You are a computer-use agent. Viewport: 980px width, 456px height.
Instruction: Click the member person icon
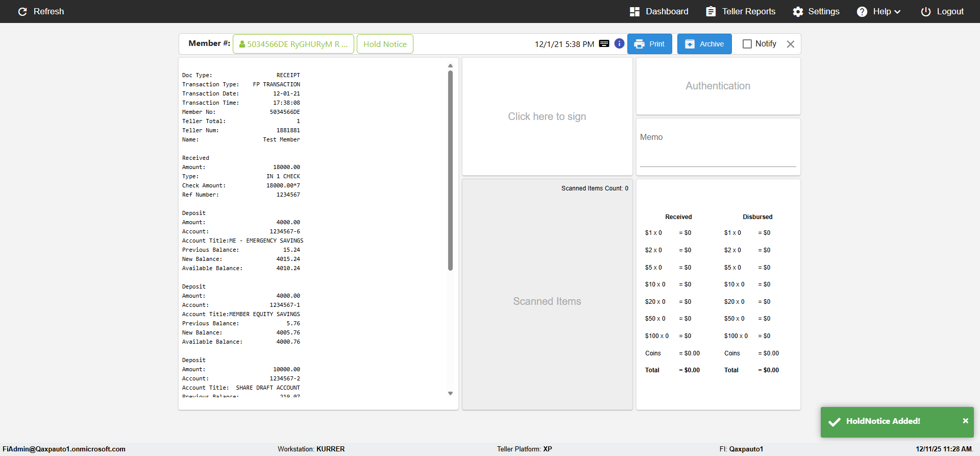click(x=242, y=44)
